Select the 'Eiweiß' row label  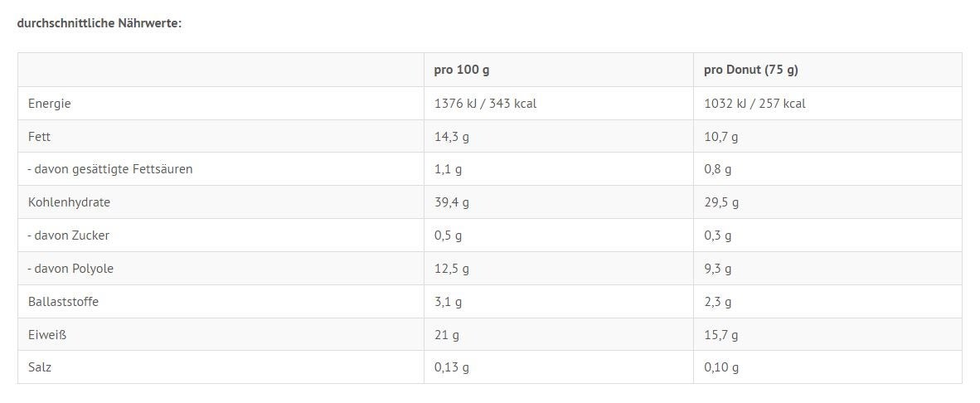click(x=47, y=335)
